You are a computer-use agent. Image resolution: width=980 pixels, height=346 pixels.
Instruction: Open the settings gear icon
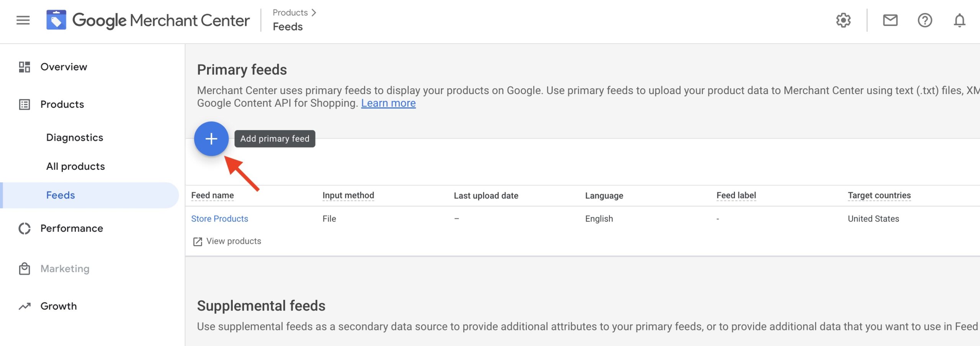843,20
